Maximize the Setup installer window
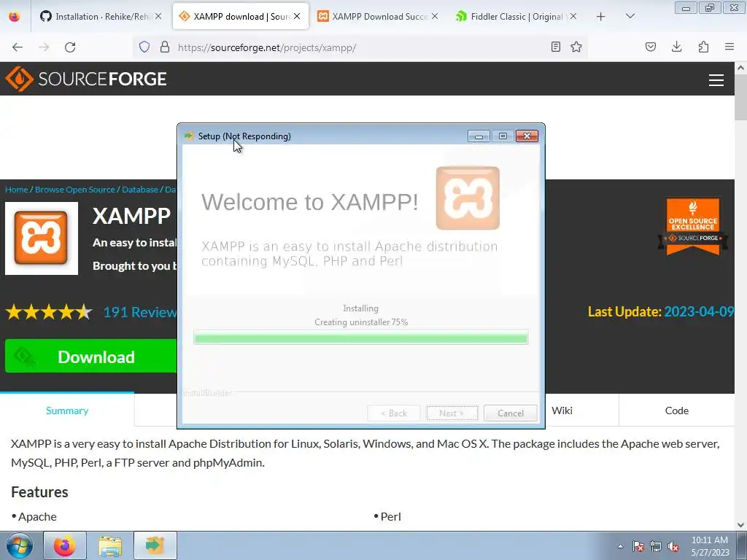This screenshot has height=560, width=747. click(x=503, y=136)
